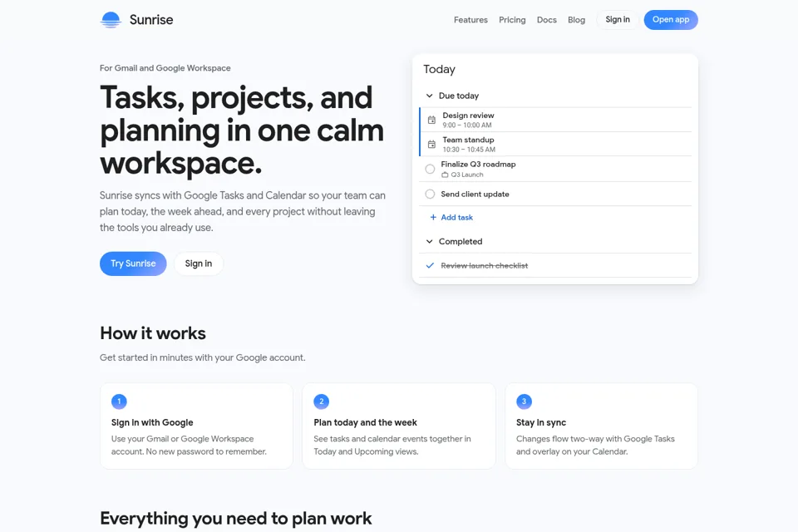Open the Team standup event
The image size is (798, 532).
coord(555,144)
